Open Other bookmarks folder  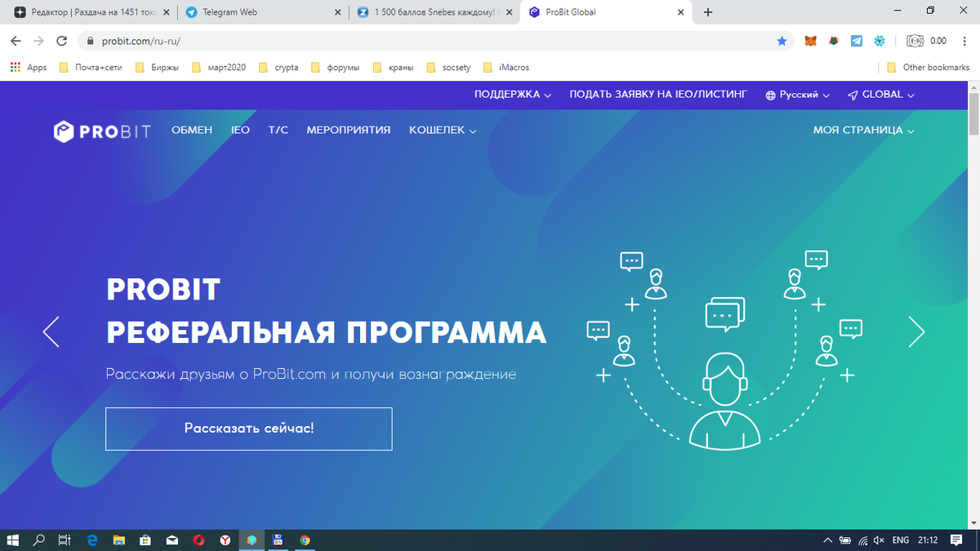(928, 67)
